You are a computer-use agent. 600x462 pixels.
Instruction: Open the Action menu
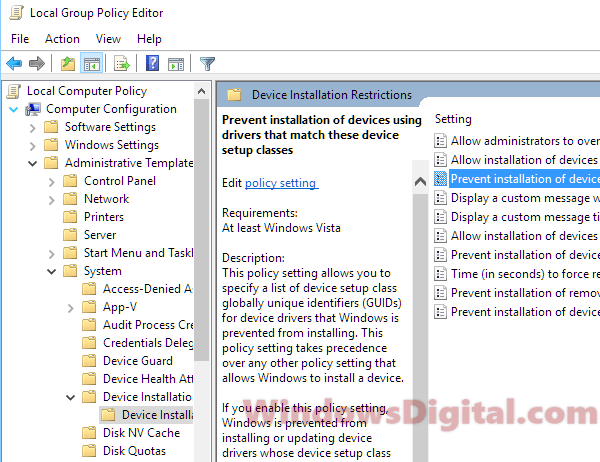pos(62,39)
